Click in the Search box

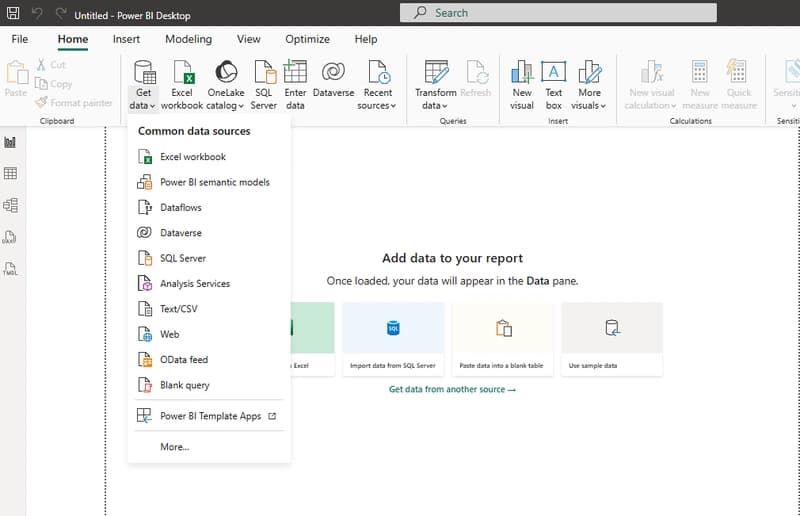pyautogui.click(x=558, y=13)
